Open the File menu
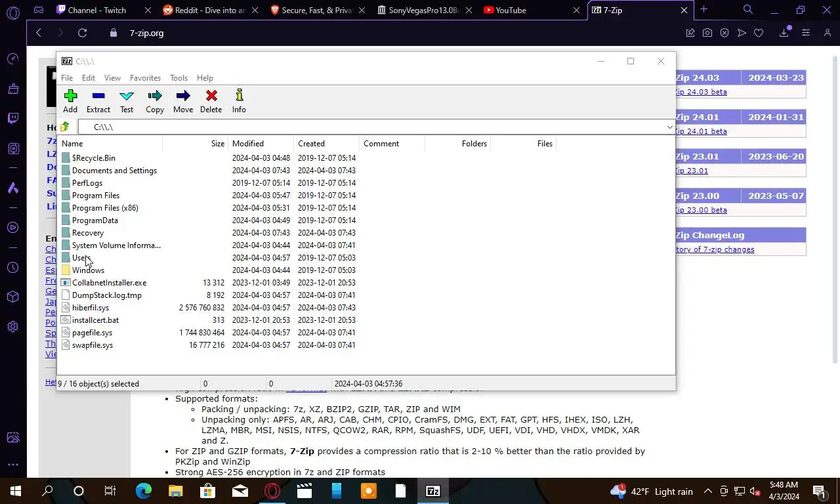 (67, 78)
